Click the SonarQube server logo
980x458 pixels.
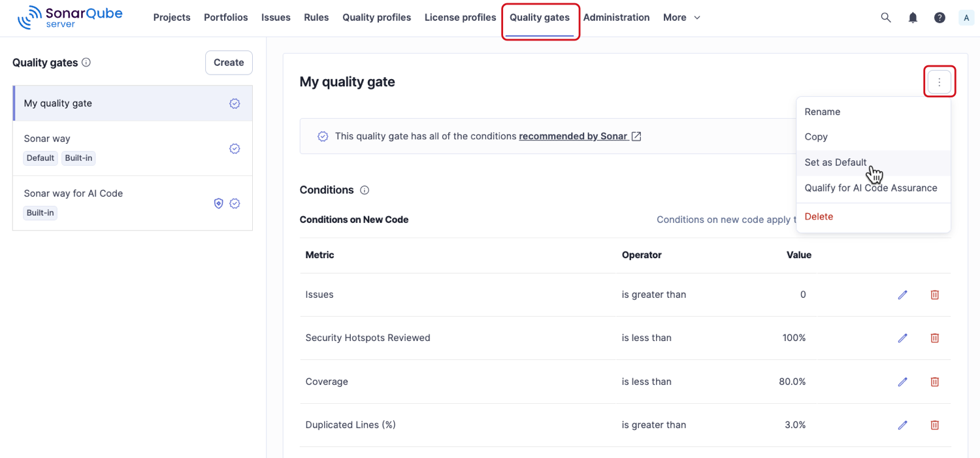tap(69, 17)
